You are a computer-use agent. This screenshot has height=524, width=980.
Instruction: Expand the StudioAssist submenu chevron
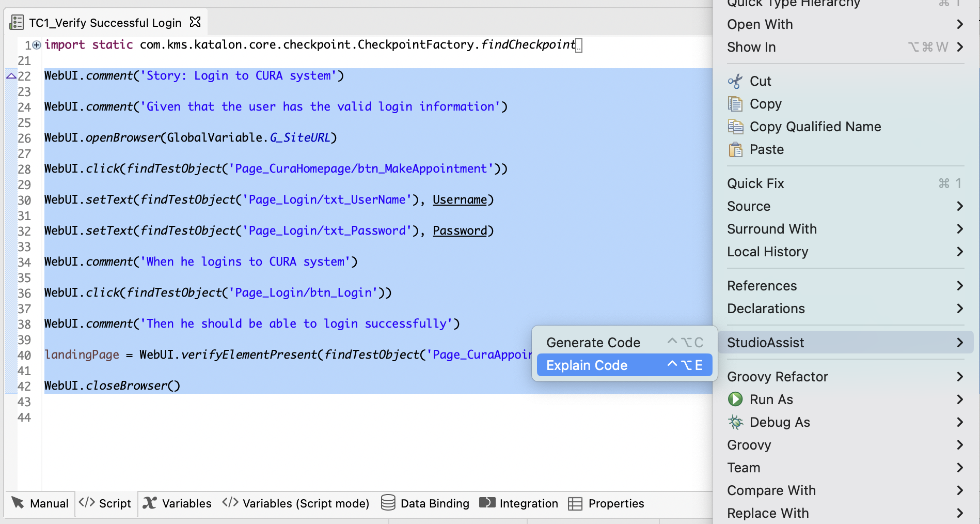click(x=959, y=342)
